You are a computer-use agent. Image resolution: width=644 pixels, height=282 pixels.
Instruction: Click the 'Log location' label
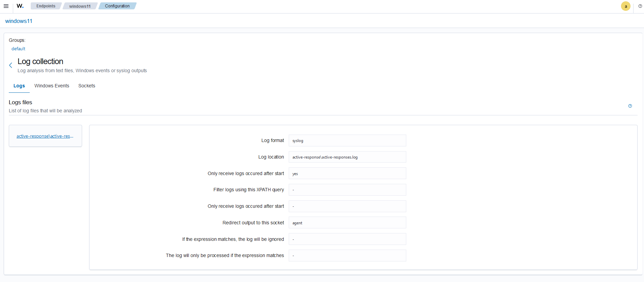coord(271,157)
